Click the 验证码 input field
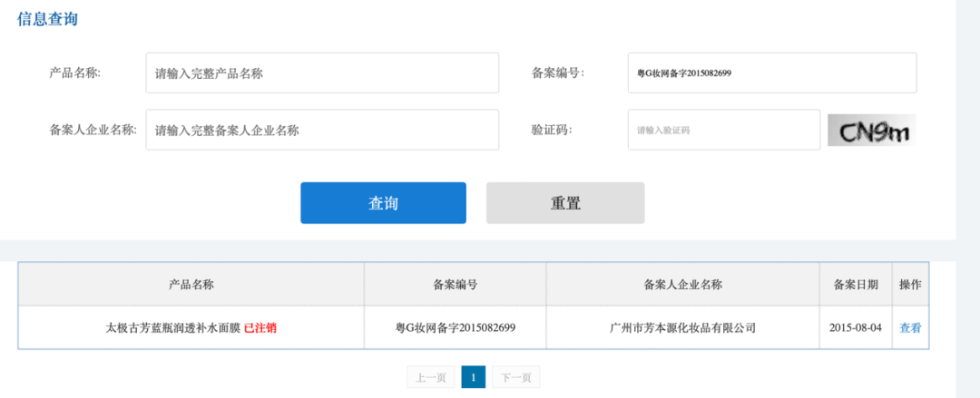Image resolution: width=980 pixels, height=398 pixels. [724, 130]
